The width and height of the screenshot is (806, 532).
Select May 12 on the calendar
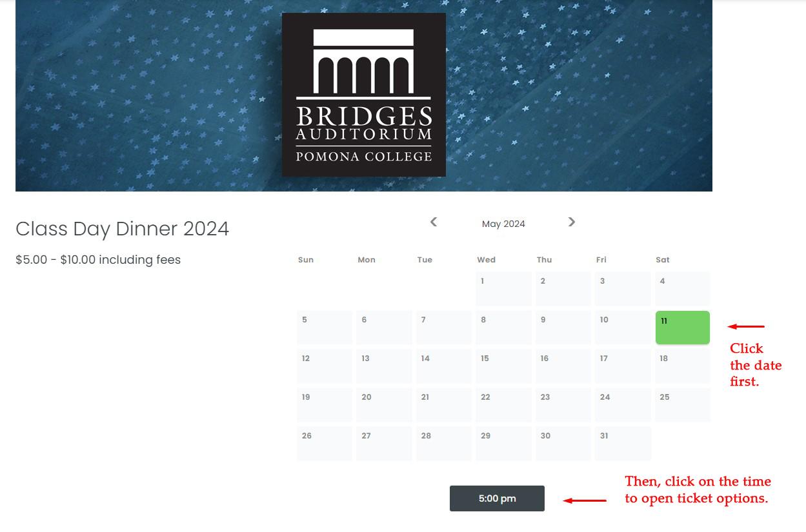(325, 366)
